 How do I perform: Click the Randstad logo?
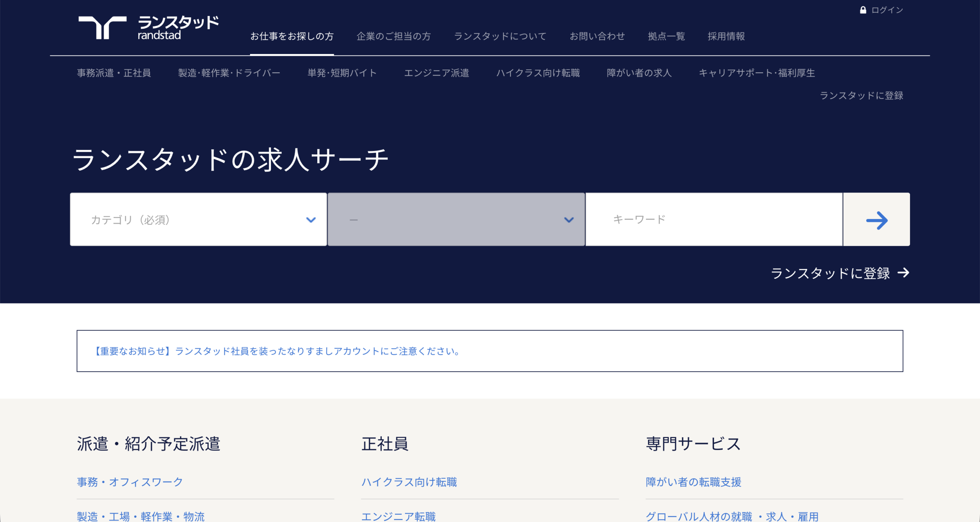[148, 28]
